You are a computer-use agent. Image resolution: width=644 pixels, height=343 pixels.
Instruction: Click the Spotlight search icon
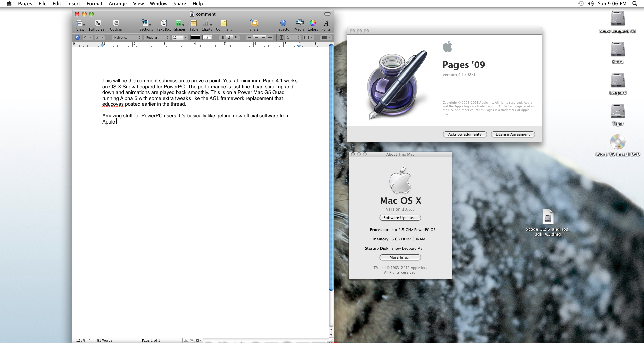coord(635,4)
